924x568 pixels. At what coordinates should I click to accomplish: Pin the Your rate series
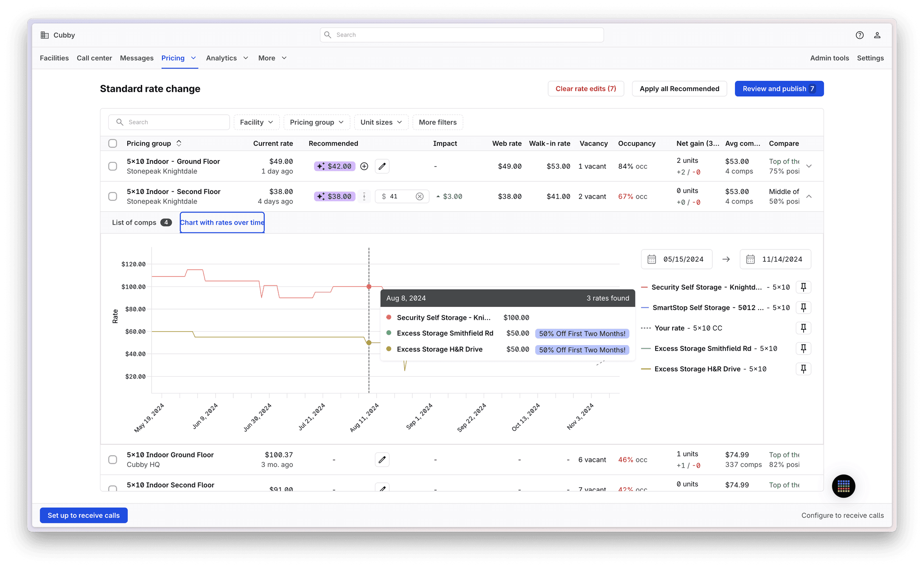tap(803, 328)
